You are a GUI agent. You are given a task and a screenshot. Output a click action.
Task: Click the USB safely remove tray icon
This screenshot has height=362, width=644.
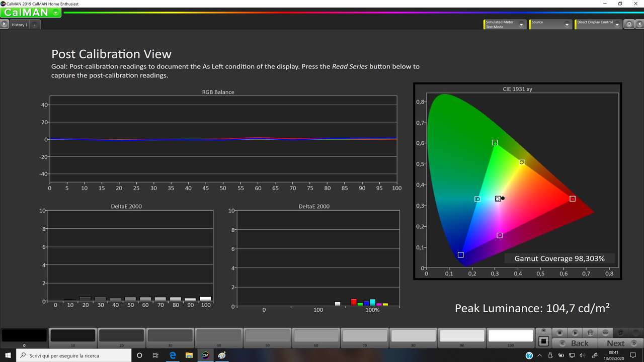coord(551,355)
